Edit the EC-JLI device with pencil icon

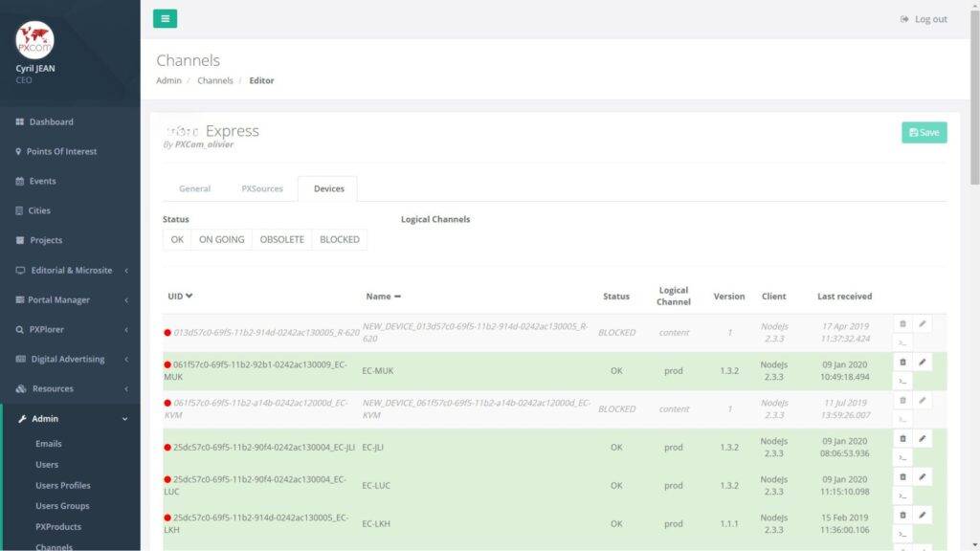923,438
